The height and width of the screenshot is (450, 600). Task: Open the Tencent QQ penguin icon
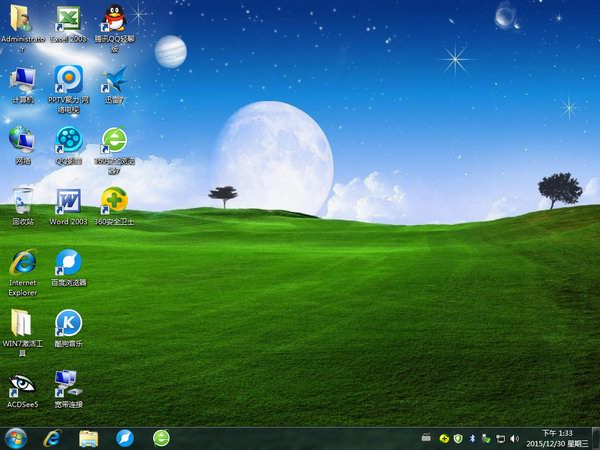[x=114, y=19]
